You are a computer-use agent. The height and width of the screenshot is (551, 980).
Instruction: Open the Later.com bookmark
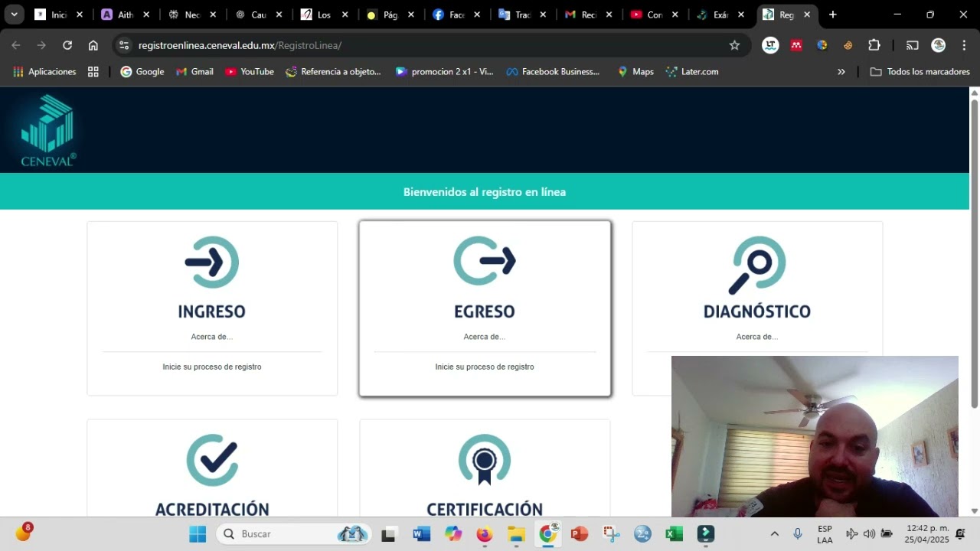(x=692, y=72)
